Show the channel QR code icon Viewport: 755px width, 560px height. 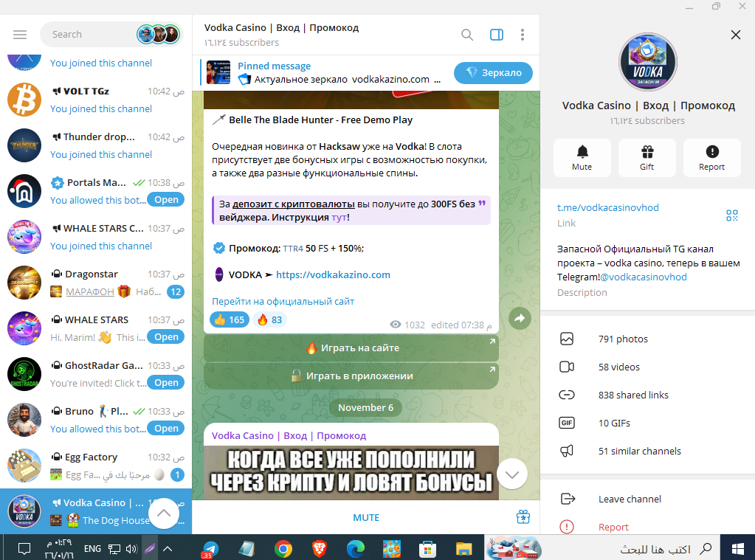tap(732, 215)
